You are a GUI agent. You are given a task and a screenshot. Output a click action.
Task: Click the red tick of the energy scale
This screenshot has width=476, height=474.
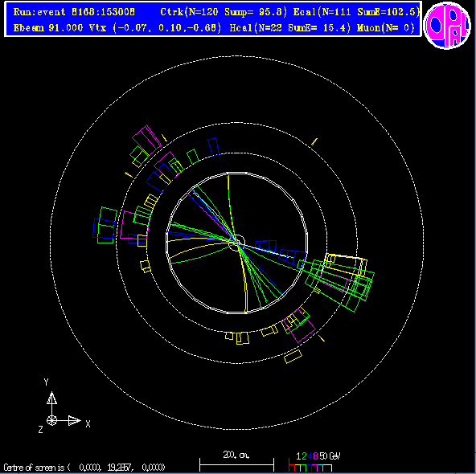289,464
